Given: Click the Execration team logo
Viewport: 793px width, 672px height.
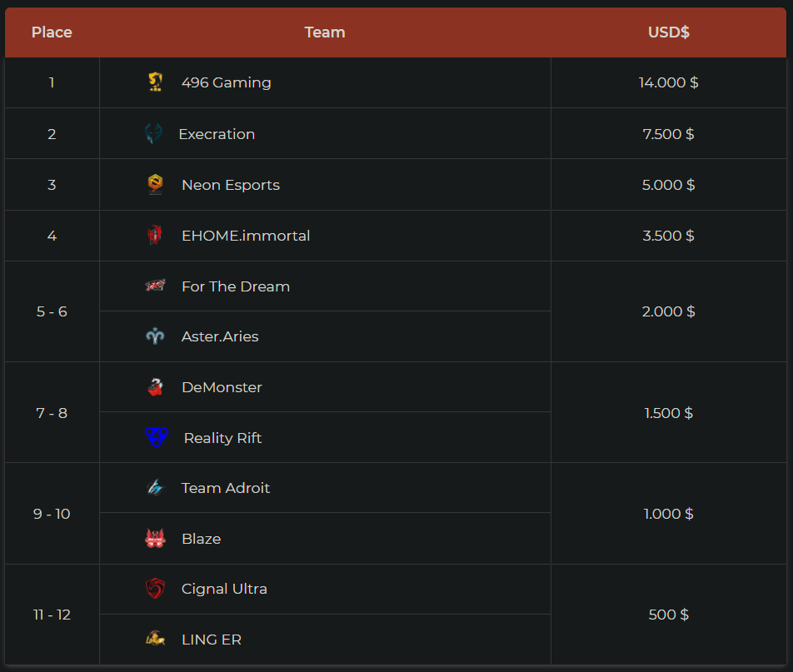Looking at the screenshot, I should (153, 134).
